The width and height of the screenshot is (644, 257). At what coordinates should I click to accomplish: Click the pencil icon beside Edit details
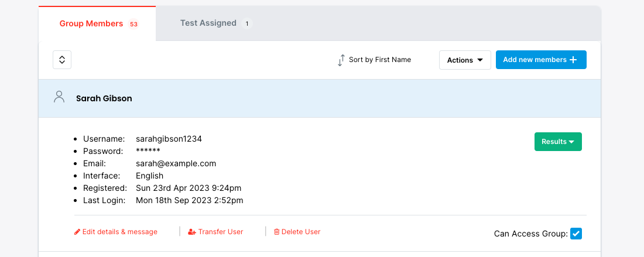[x=77, y=232]
